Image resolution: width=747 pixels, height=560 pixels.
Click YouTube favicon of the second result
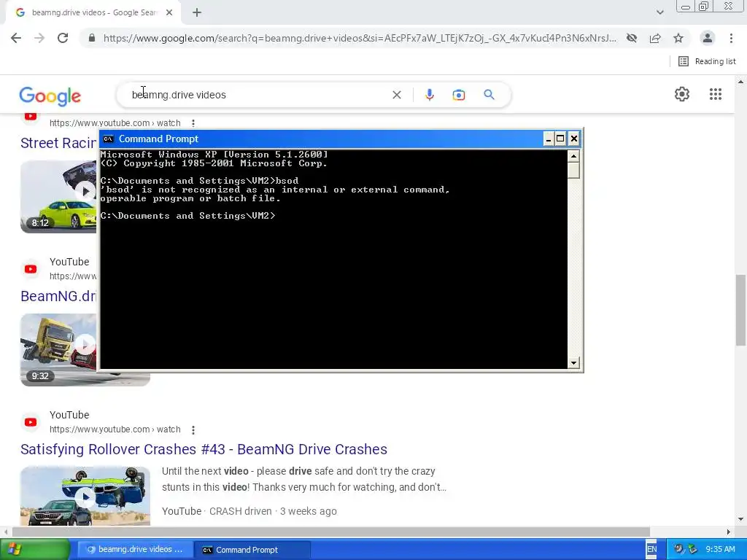coord(31,269)
